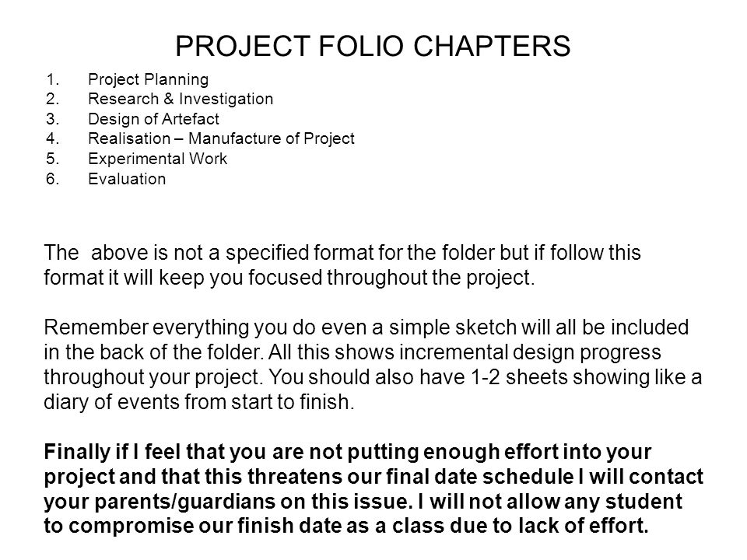Click the Research & Investigation entry
The height and width of the screenshot is (560, 747).
181,99
